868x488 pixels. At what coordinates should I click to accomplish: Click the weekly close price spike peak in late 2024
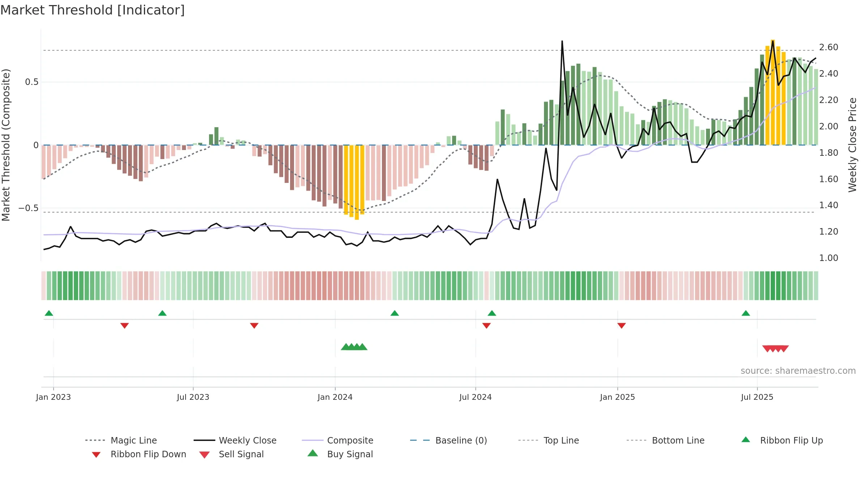click(x=562, y=41)
